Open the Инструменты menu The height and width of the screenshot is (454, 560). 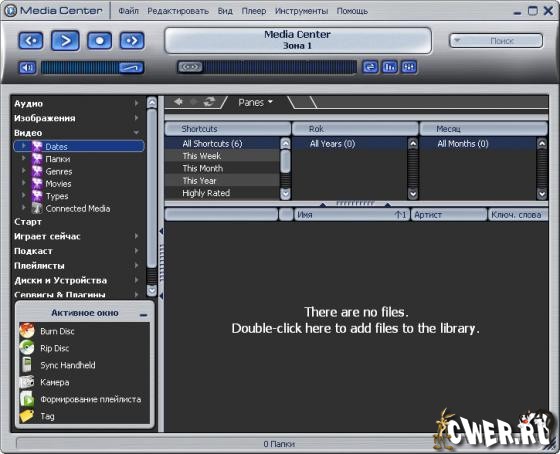(301, 11)
